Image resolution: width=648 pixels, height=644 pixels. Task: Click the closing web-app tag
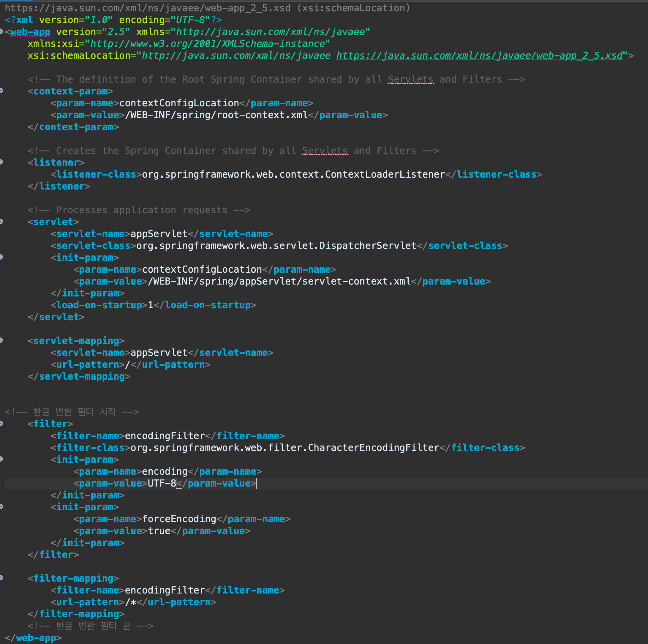coord(36,638)
